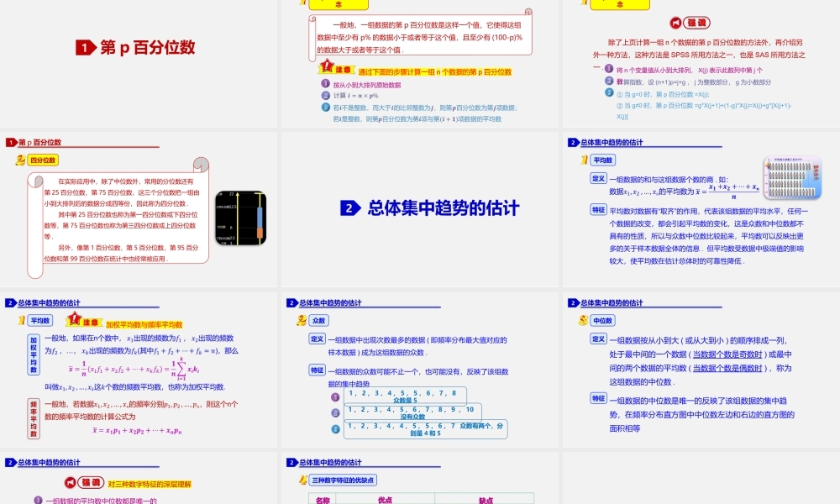Click the 加权平均数 sidebar label

33,355
